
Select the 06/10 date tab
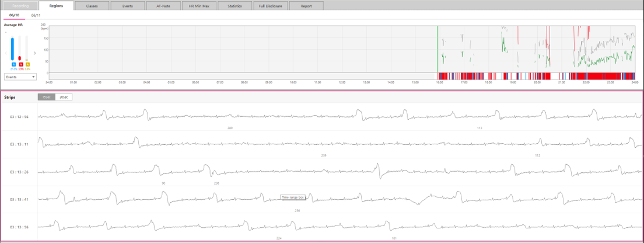(15, 15)
